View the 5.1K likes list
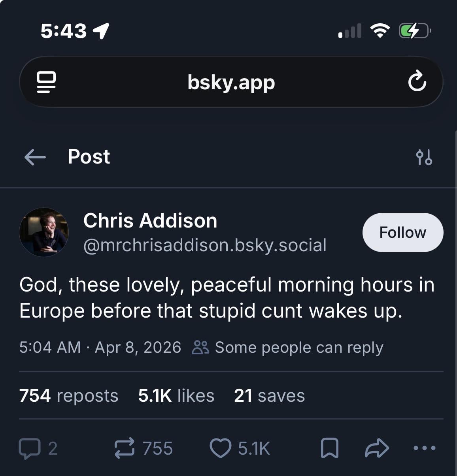The width and height of the screenshot is (457, 476). (176, 395)
